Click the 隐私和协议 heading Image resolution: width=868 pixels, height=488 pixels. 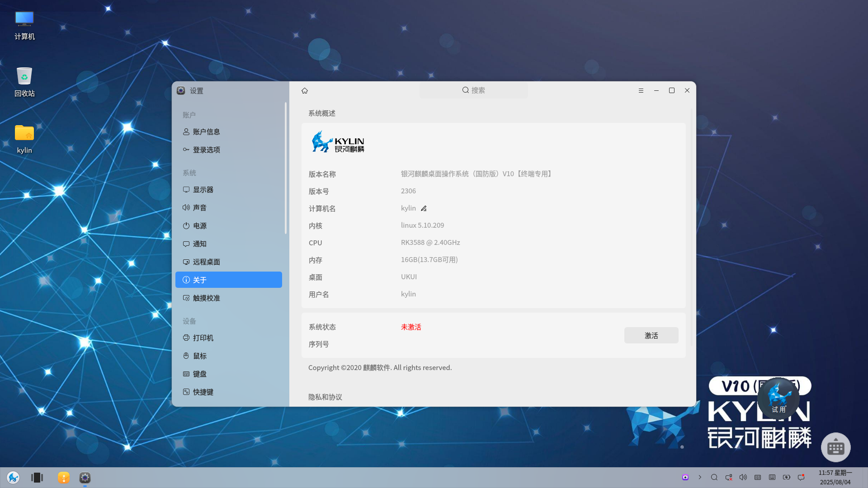click(325, 397)
